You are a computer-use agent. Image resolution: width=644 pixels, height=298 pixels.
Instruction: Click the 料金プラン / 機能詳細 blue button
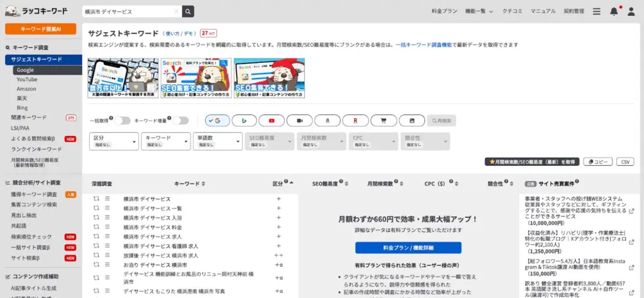pyautogui.click(x=408, y=248)
